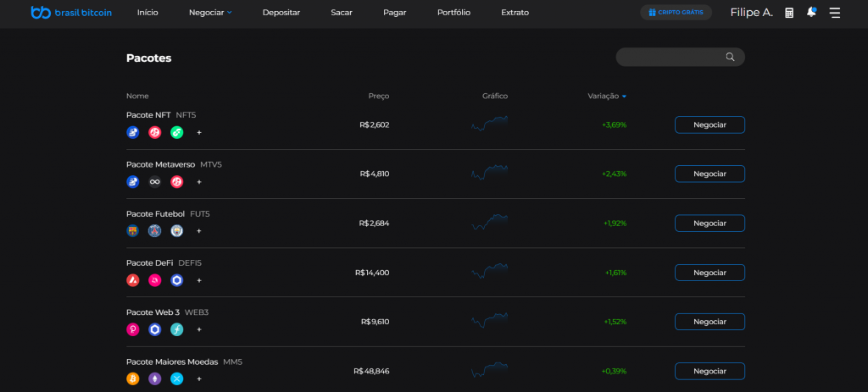Expand more coins plus in Pacote Futebol
Viewport: 868px width, 392px height.
click(199, 231)
